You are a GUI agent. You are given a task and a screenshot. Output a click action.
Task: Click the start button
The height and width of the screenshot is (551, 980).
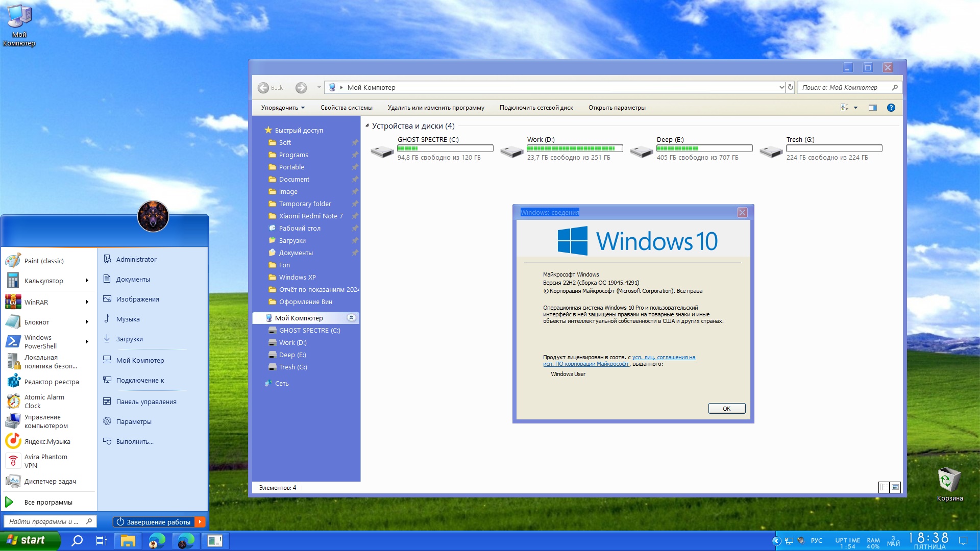pos(30,541)
